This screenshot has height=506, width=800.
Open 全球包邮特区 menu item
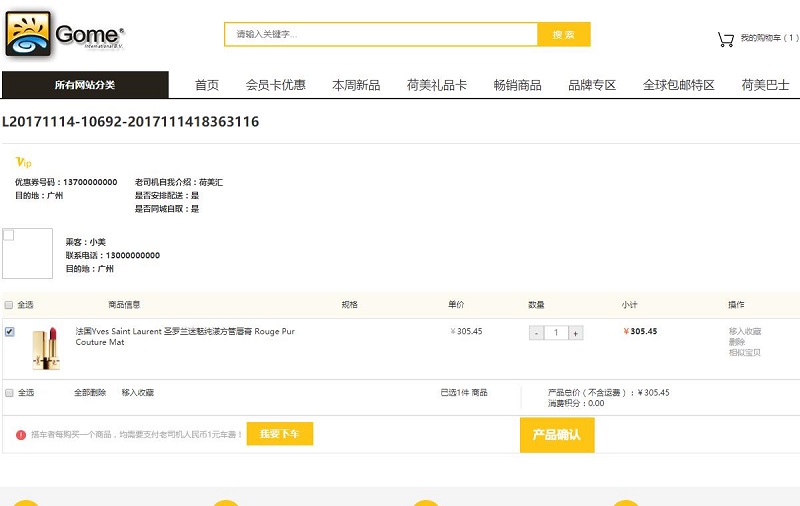coord(679,85)
